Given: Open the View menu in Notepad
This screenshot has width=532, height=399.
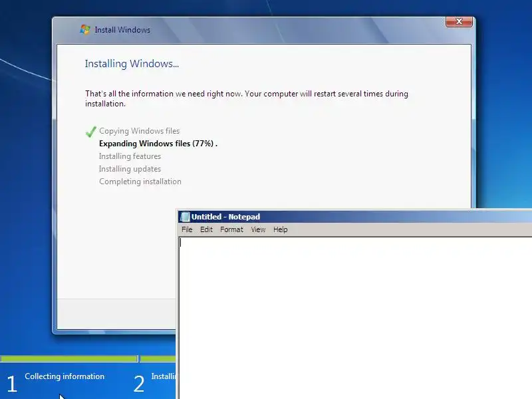Looking at the screenshot, I should pos(258,229).
